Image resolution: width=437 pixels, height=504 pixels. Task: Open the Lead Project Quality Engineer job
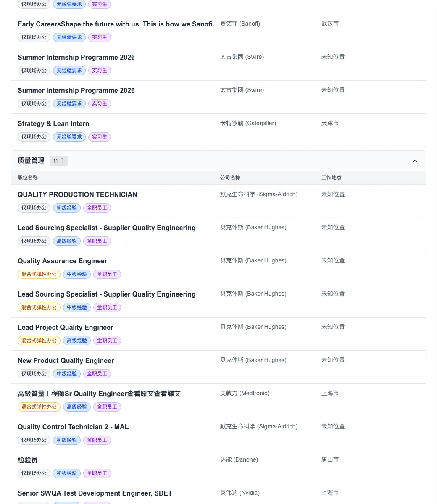pos(66,328)
